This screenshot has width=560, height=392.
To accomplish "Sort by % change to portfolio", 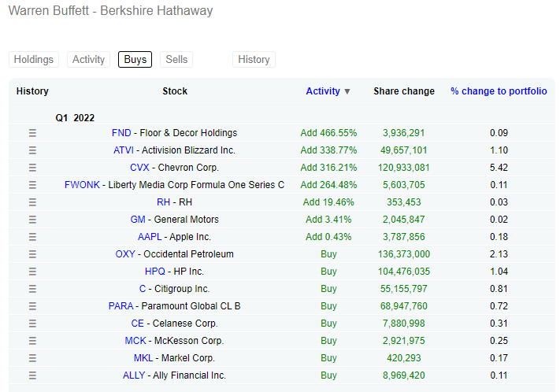I will coord(499,91).
